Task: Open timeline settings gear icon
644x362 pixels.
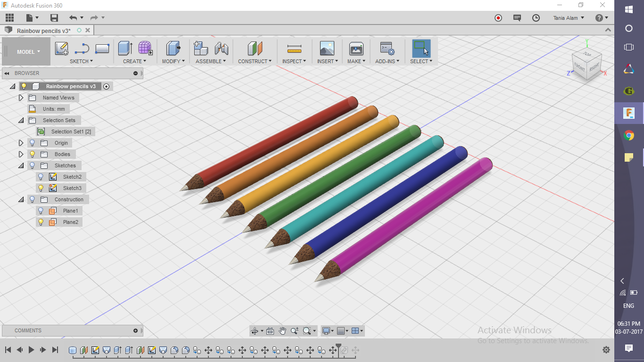Action: (x=606, y=350)
